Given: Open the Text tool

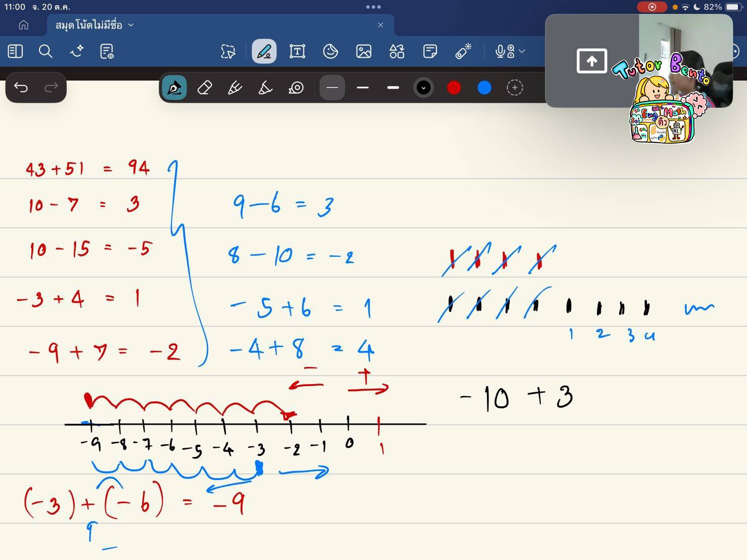Looking at the screenshot, I should click(x=297, y=51).
